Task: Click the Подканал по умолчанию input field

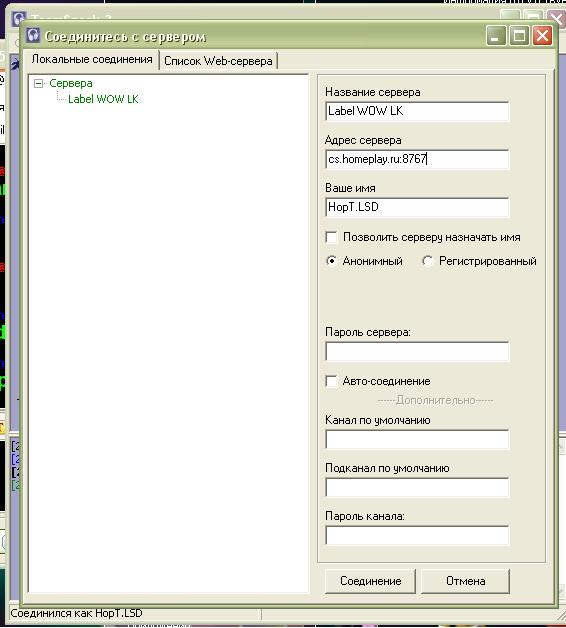Action: 417,487
